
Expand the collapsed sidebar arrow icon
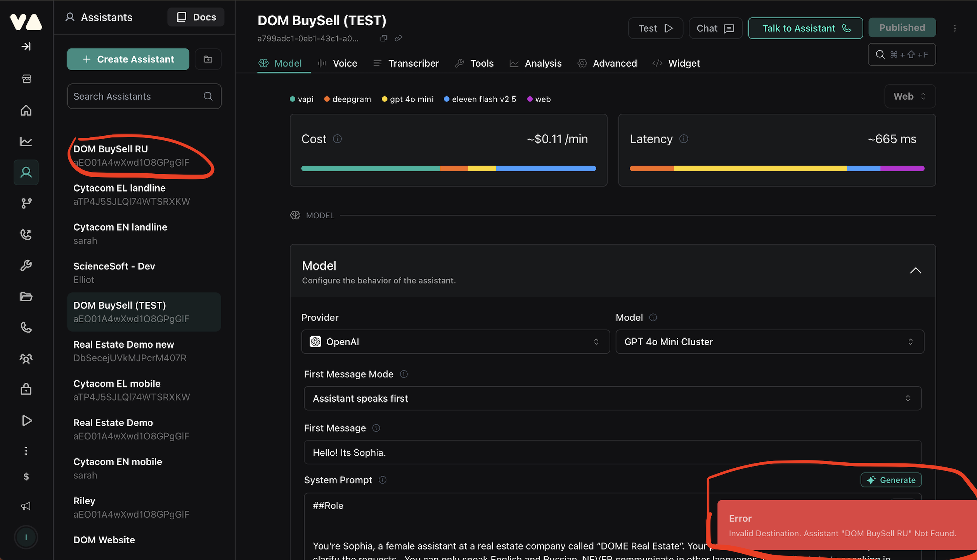point(26,47)
